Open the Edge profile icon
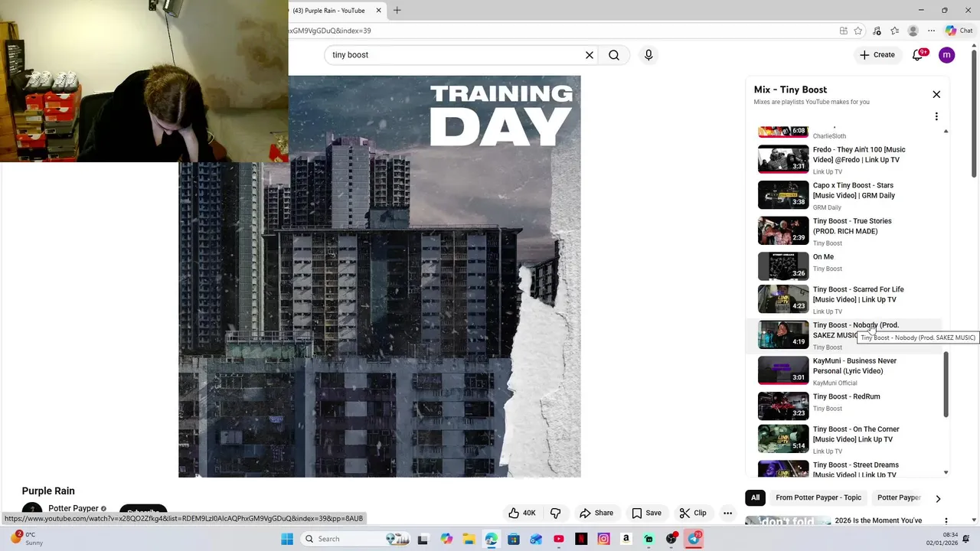Screen dimensions: 980x551 coord(913,31)
